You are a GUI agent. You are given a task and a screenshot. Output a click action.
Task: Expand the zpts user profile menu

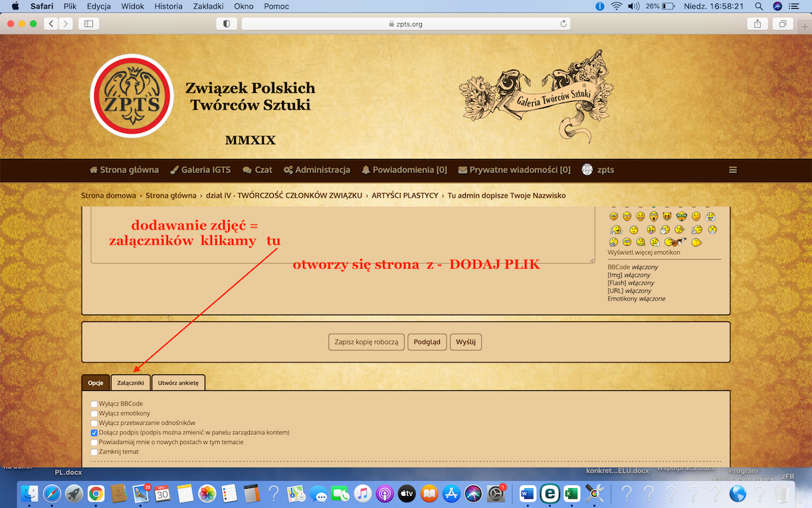597,170
